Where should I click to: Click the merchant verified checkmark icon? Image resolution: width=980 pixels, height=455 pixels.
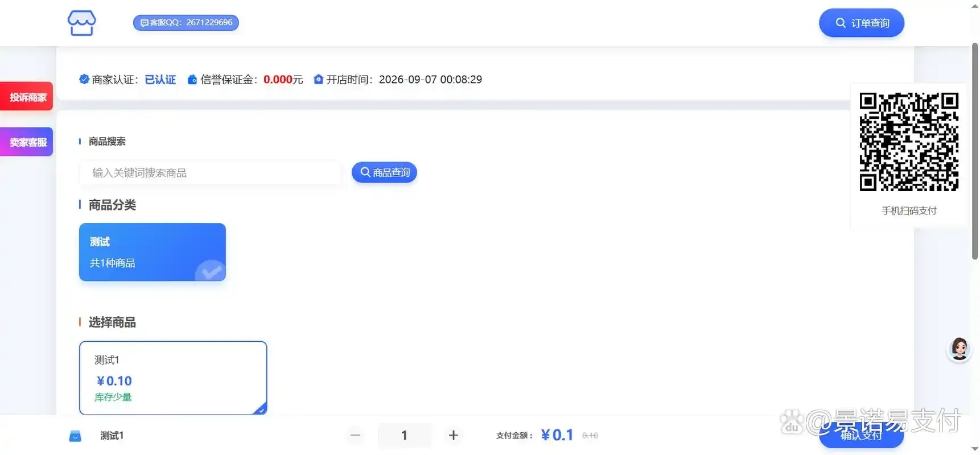(84, 79)
